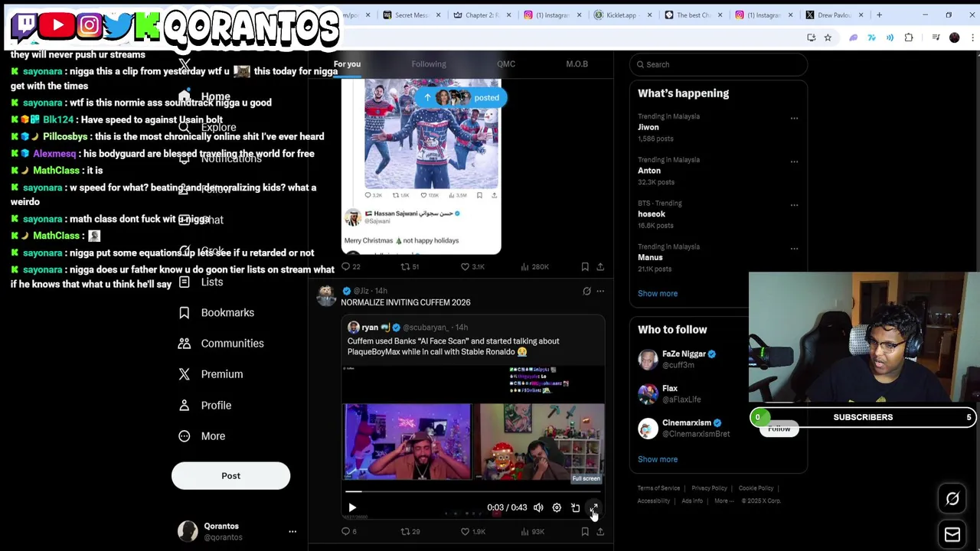Share the @Jiz post
Viewport: 980px width, 551px height.
coord(600,531)
